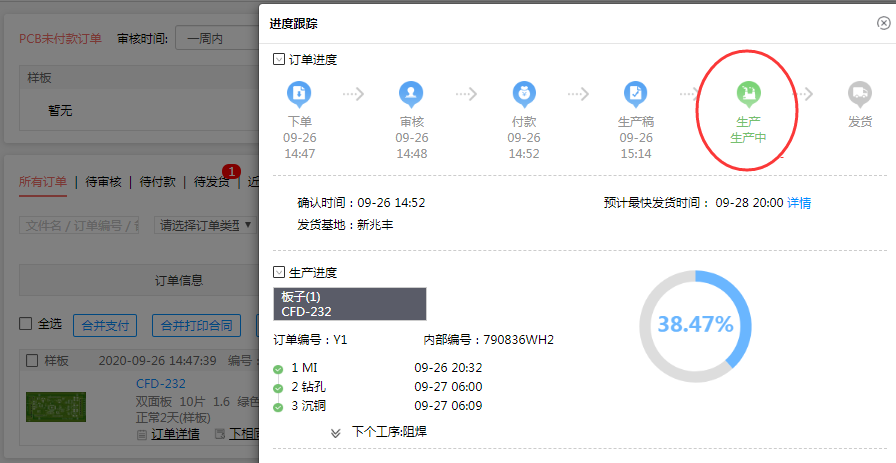Open the 详情 link beside estimated shipping time
The image size is (896, 463).
coord(799,202)
